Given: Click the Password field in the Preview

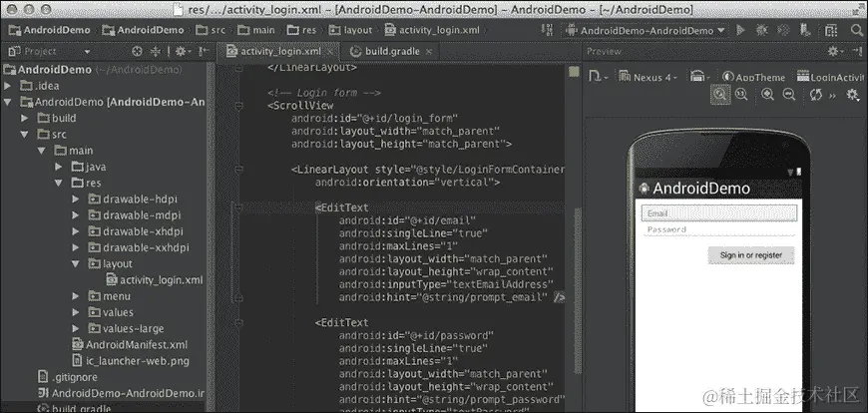Looking at the screenshot, I should [x=718, y=229].
